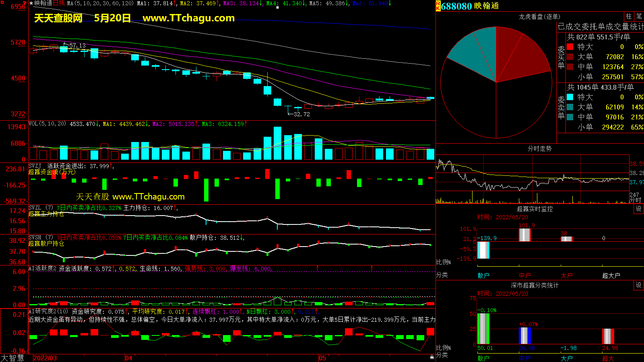The height and width of the screenshot is (362, 644).
Task: Open settings 设 for 深市超赢分类统计 panel
Action: 639,285
